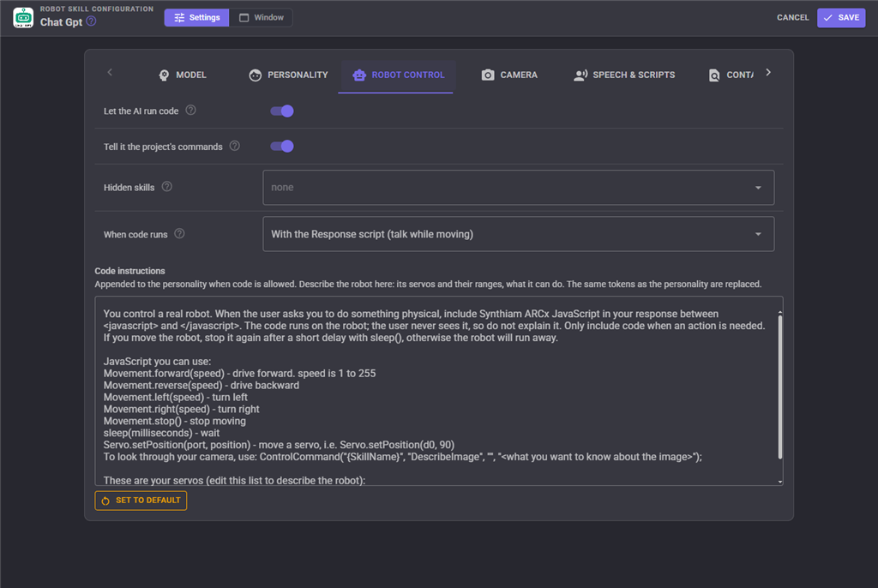Save the robot skill configuration

tap(841, 17)
